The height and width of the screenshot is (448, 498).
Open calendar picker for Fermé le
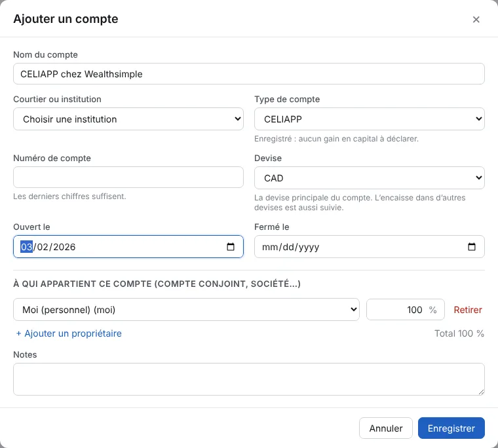pyautogui.click(x=472, y=247)
